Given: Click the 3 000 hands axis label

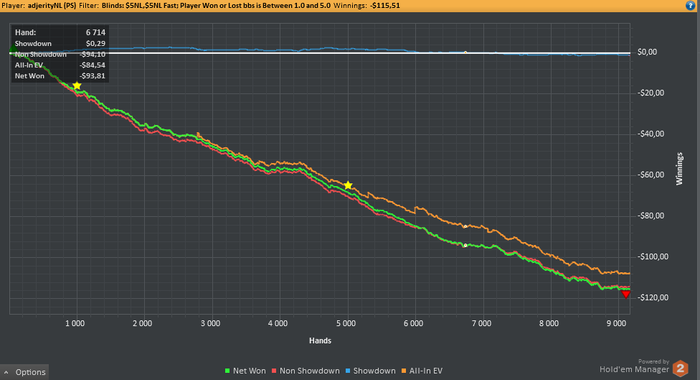Looking at the screenshot, I should point(210,323).
